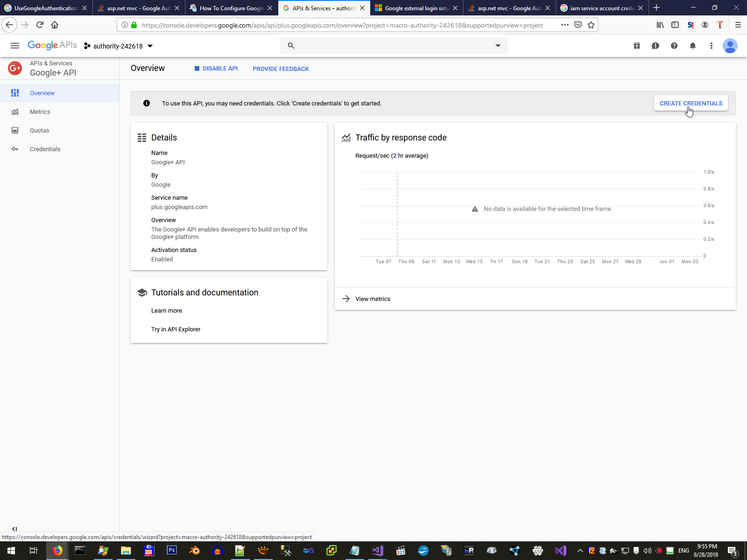
Task: Open a new browser tab
Action: pyautogui.click(x=656, y=7)
